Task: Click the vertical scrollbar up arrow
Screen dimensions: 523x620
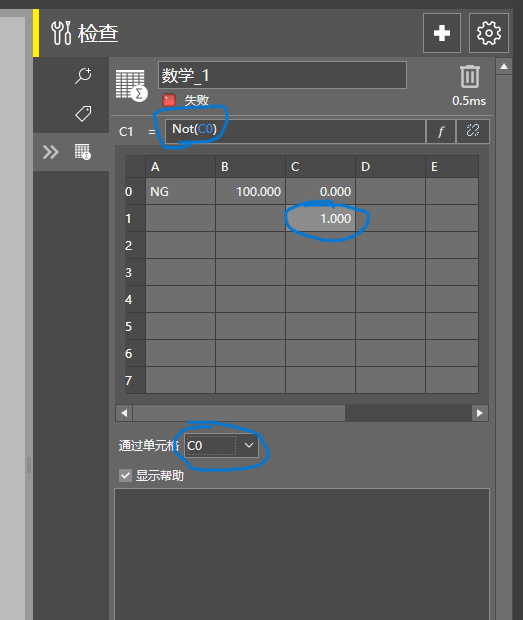Action: tap(504, 66)
